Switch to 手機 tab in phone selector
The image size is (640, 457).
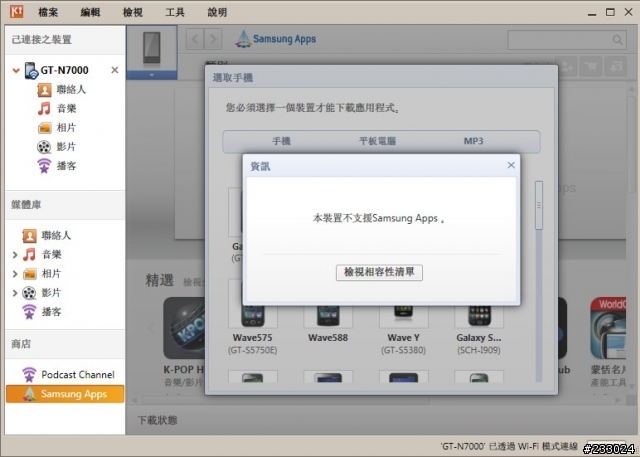281,141
